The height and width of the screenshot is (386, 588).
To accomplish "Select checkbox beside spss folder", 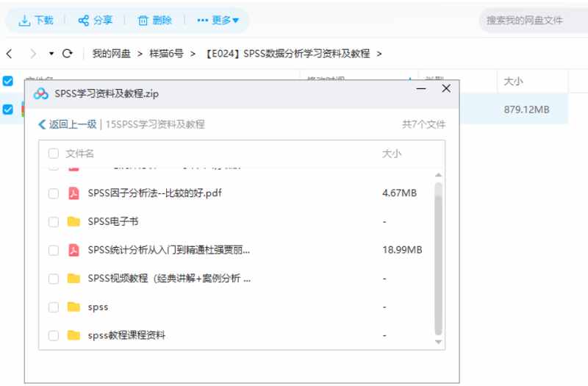I will [x=54, y=307].
